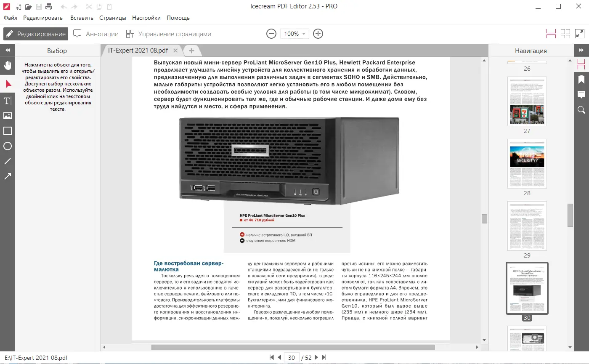Image resolution: width=589 pixels, height=364 pixels.
Task: Select page 30 thumbnail
Action: (527, 289)
